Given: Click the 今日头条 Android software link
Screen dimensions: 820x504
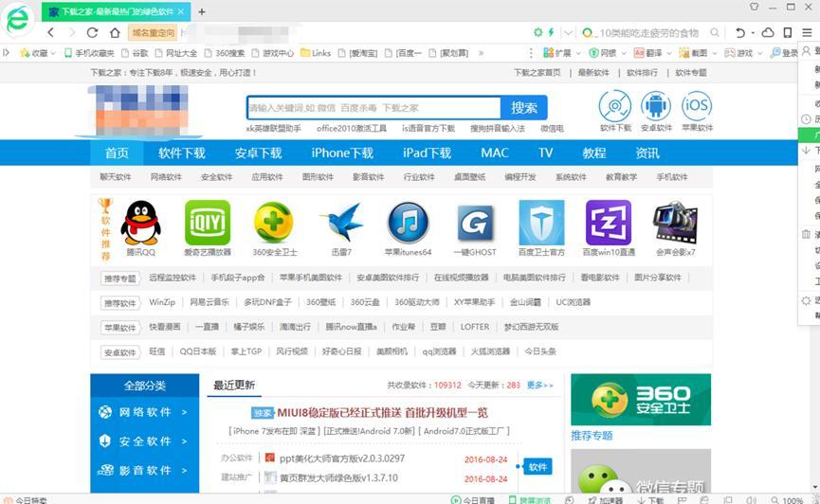Looking at the screenshot, I should pyautogui.click(x=540, y=351).
